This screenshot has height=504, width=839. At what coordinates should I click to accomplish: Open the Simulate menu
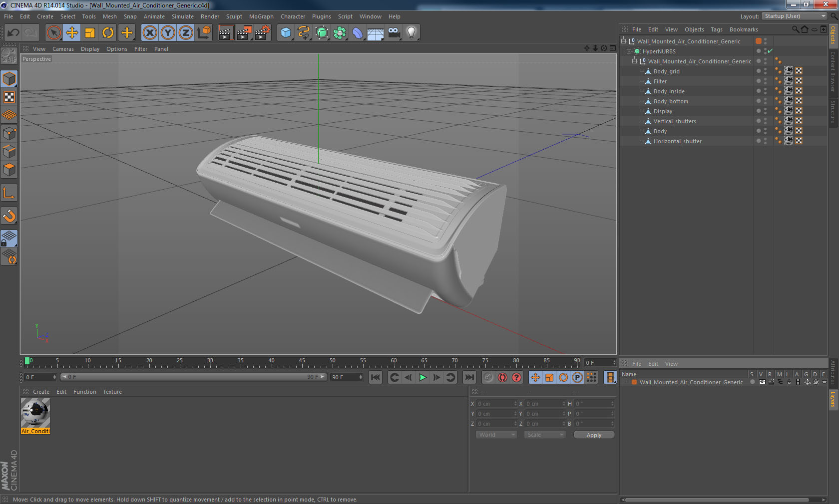pyautogui.click(x=183, y=16)
